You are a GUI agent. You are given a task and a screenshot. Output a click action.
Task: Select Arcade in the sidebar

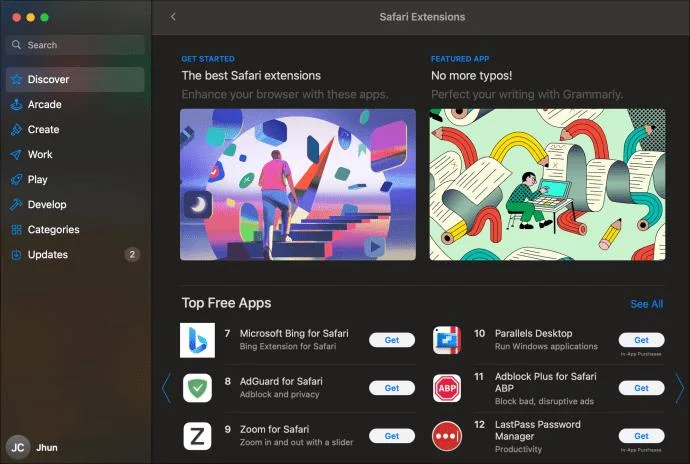tap(44, 105)
